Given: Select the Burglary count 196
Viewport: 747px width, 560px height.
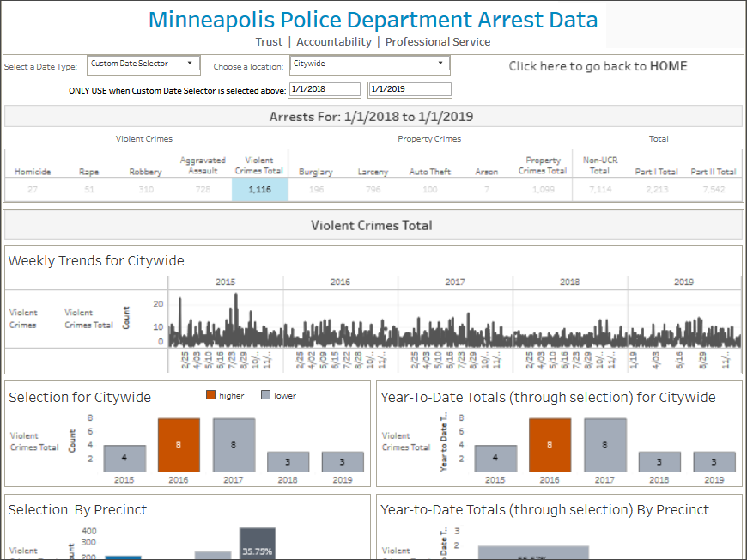Looking at the screenshot, I should [x=316, y=189].
